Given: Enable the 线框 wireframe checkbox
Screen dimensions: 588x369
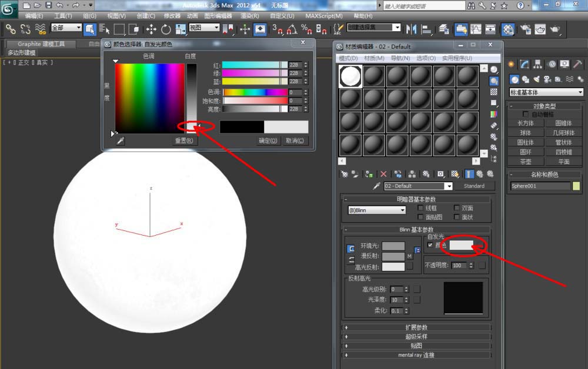Looking at the screenshot, I should pyautogui.click(x=420, y=208).
